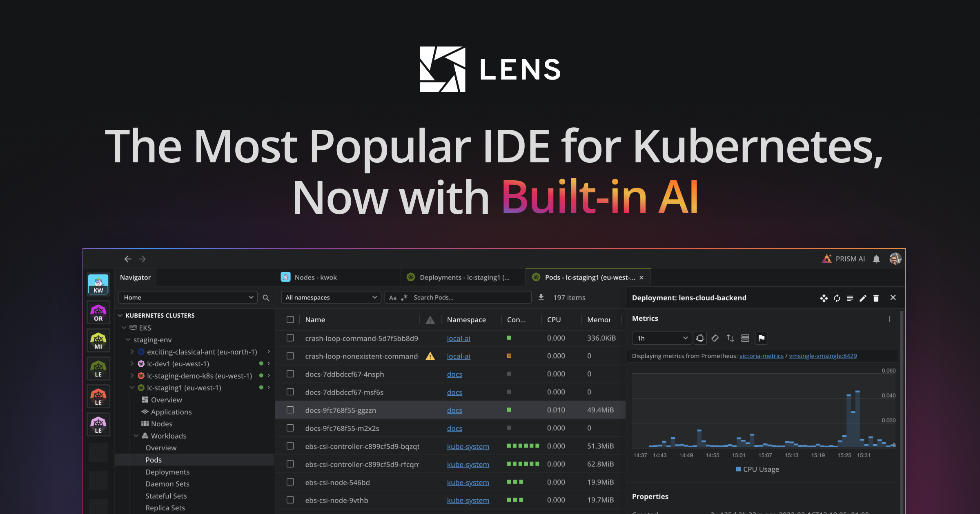Check docs-9fc768f55-m2x2s row checkbox
Viewport: 980px width, 514px height.
point(290,428)
